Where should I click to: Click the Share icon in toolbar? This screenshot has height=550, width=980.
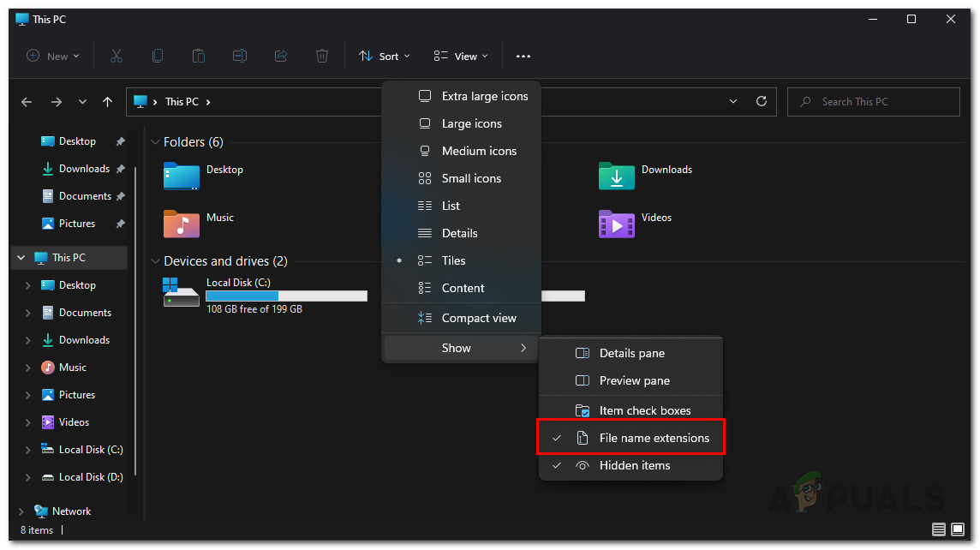281,56
